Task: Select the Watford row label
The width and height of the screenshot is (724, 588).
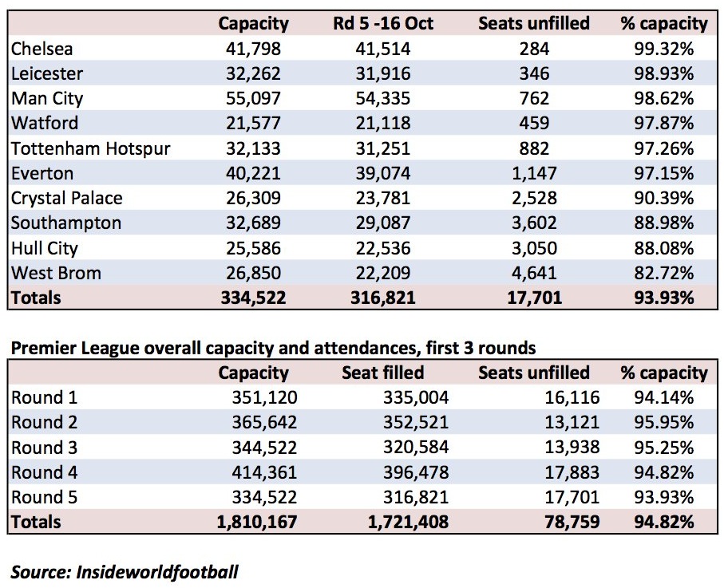Action: [45, 123]
